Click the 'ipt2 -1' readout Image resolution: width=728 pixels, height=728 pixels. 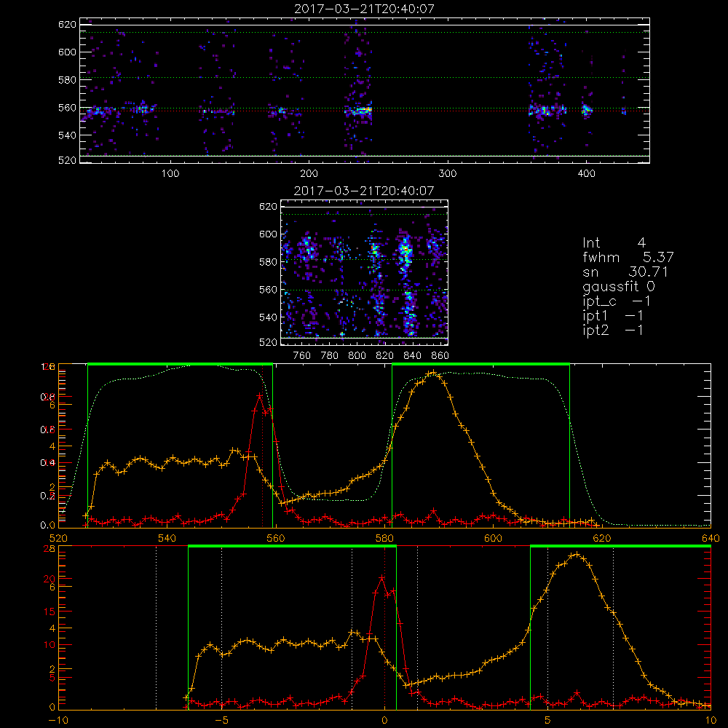[x=612, y=330]
